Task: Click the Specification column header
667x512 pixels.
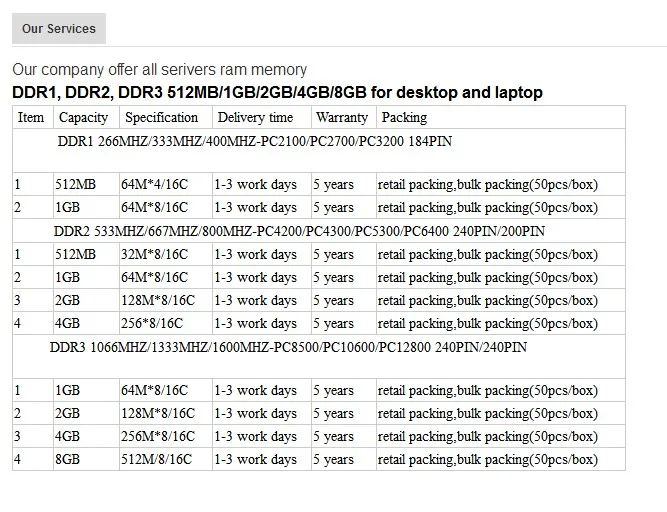Action: point(161,117)
